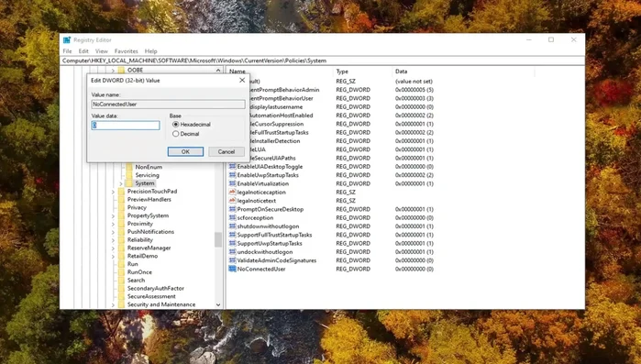This screenshot has height=364, width=641.
Task: Click the shutdownwithoutlogon DWORD icon
Action: [x=232, y=226]
